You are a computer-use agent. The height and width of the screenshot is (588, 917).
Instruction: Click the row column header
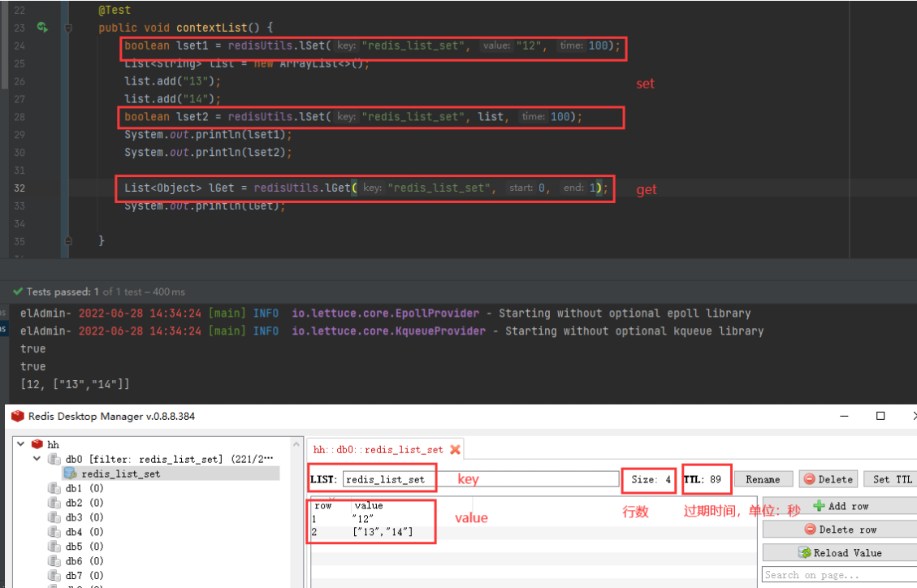[x=322, y=506]
